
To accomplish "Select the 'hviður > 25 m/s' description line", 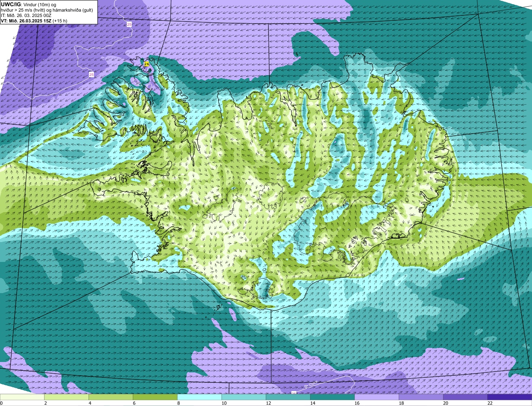I will pyautogui.click(x=47, y=10).
